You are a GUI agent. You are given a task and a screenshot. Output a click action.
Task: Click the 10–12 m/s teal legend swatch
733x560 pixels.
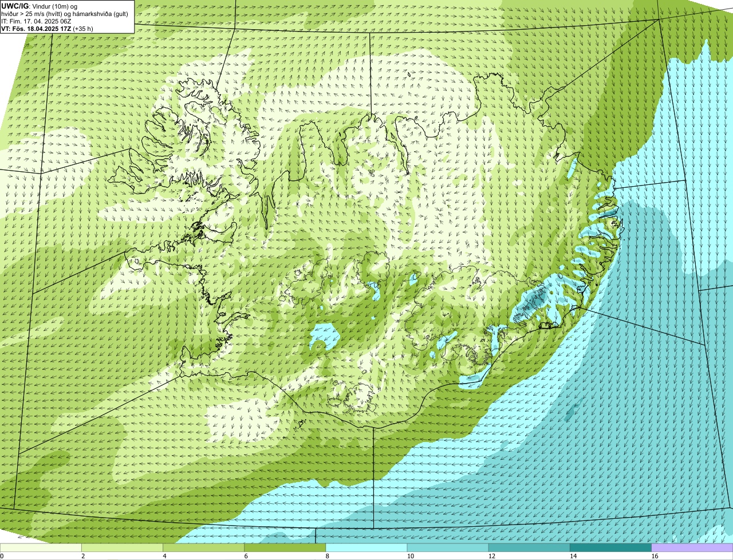(448, 548)
